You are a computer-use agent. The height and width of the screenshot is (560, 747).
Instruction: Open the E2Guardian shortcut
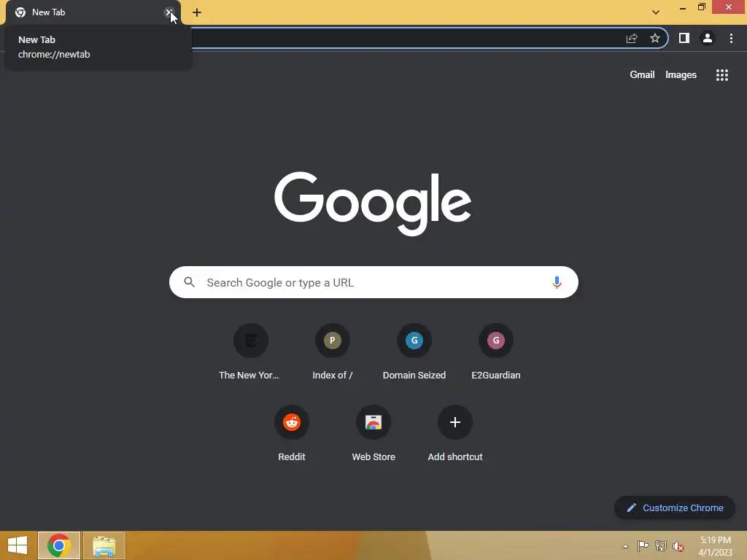click(x=496, y=352)
